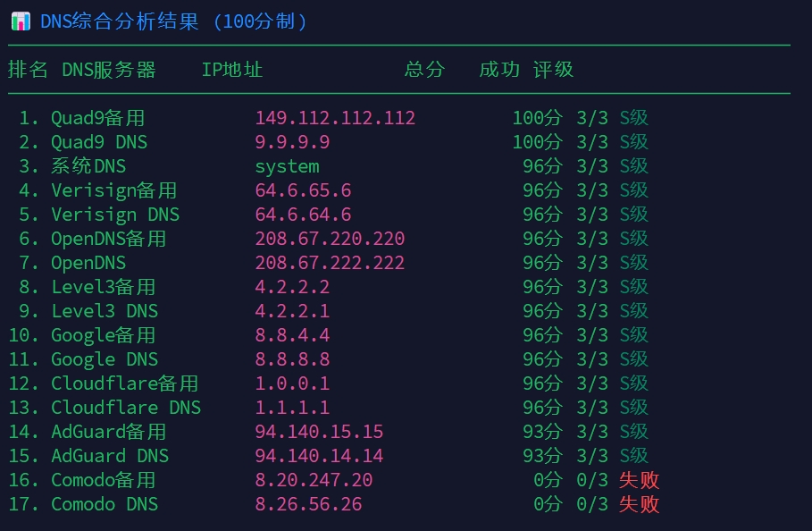The width and height of the screenshot is (812, 531).
Task: Click the '96分' score of 系统DNS
Action: click(x=543, y=166)
